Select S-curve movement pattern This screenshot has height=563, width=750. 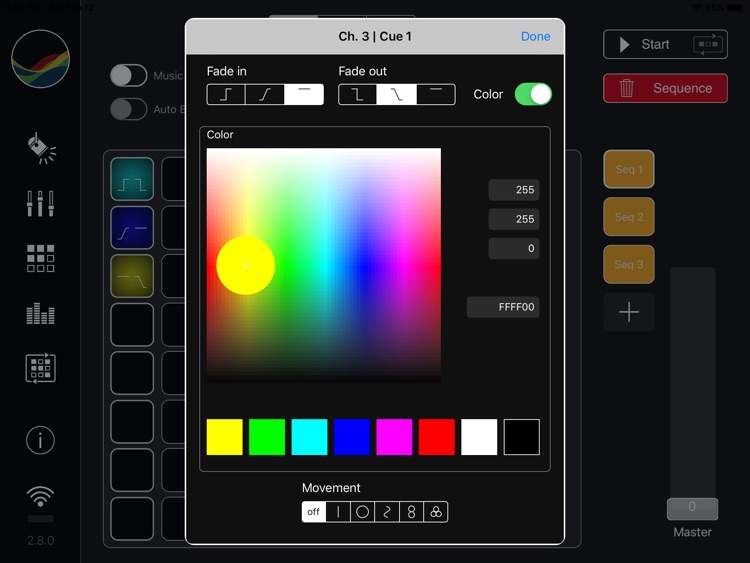coord(387,512)
